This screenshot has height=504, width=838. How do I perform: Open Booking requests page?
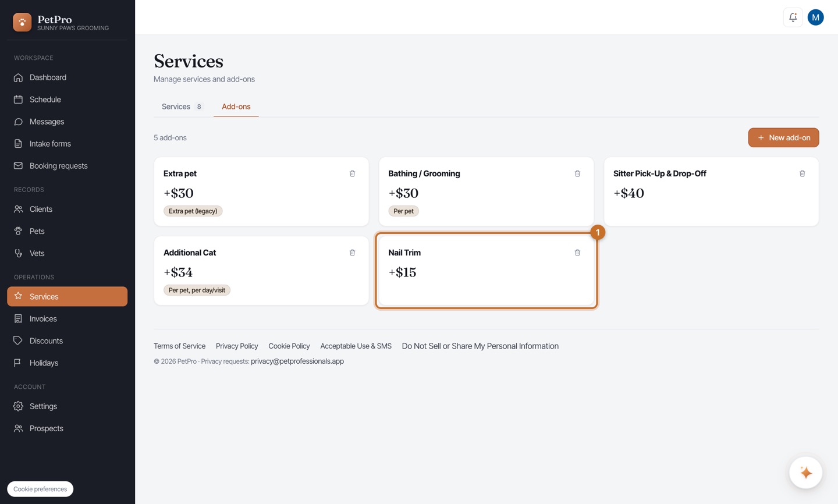[67, 166]
